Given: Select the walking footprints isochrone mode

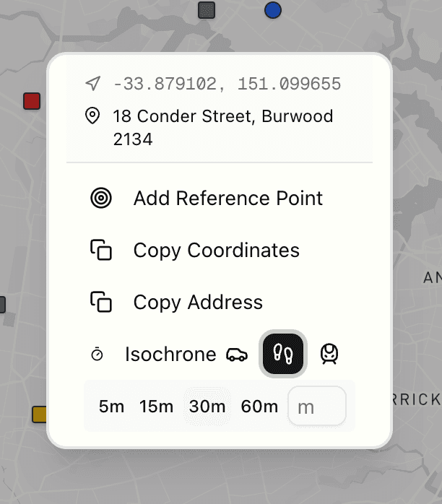Looking at the screenshot, I should (283, 354).
